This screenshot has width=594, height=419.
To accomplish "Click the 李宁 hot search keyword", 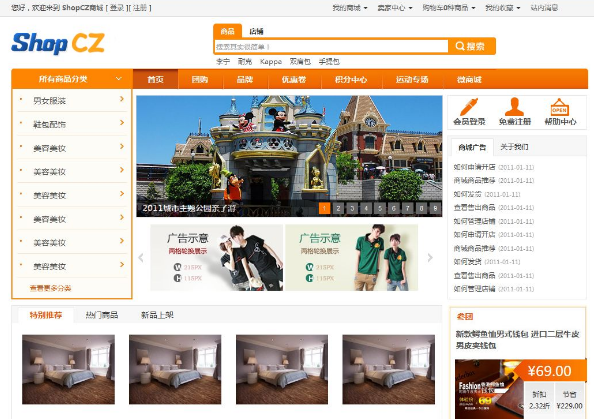I will (x=223, y=61).
